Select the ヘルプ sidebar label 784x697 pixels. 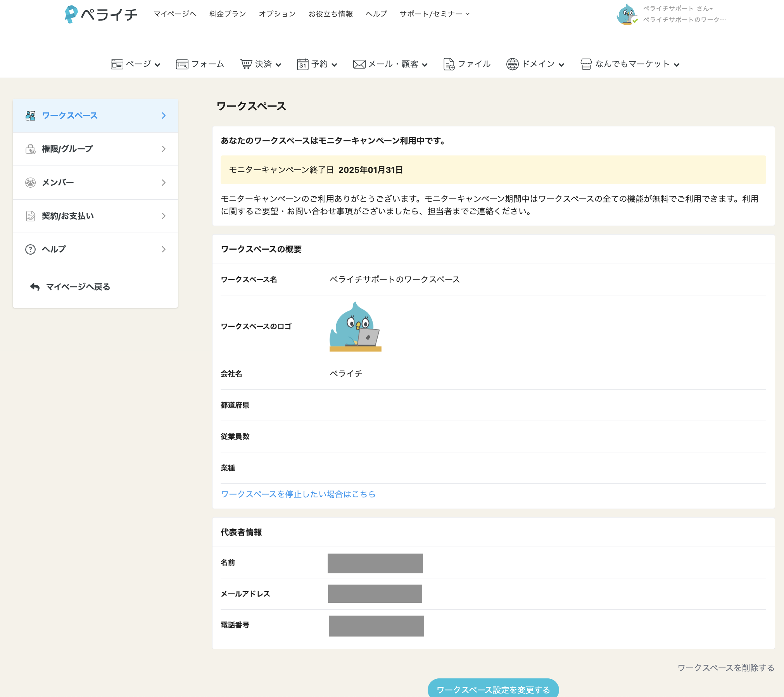(54, 249)
